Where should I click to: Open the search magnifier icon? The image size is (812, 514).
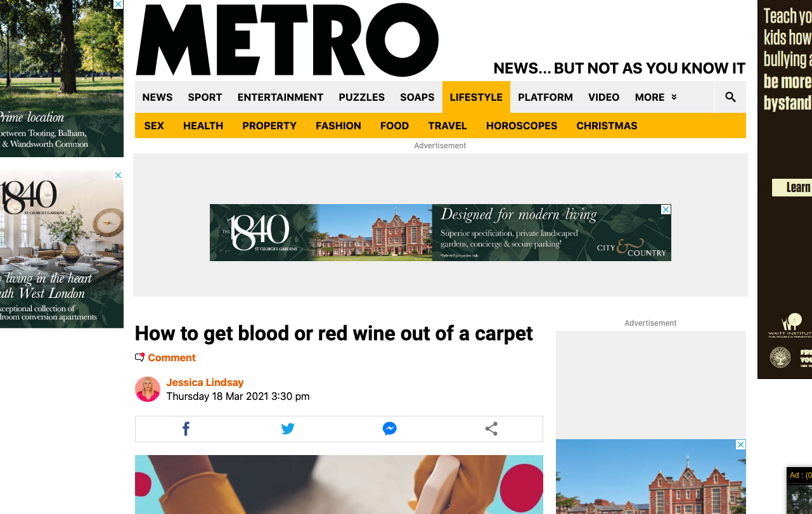click(x=730, y=97)
